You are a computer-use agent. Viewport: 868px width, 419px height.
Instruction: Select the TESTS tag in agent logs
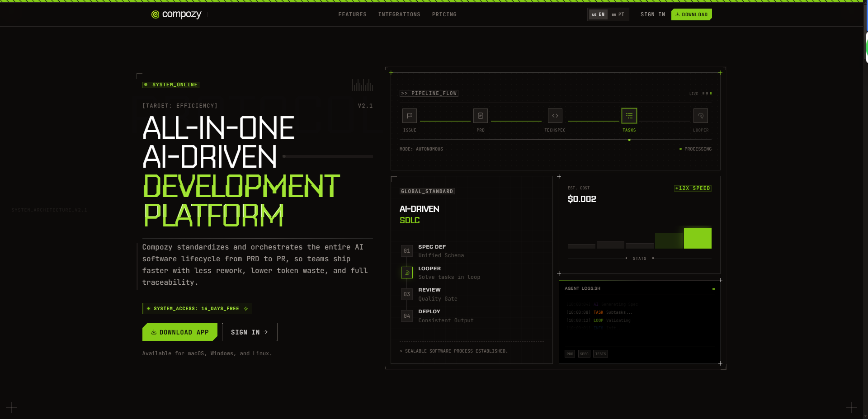click(600, 354)
